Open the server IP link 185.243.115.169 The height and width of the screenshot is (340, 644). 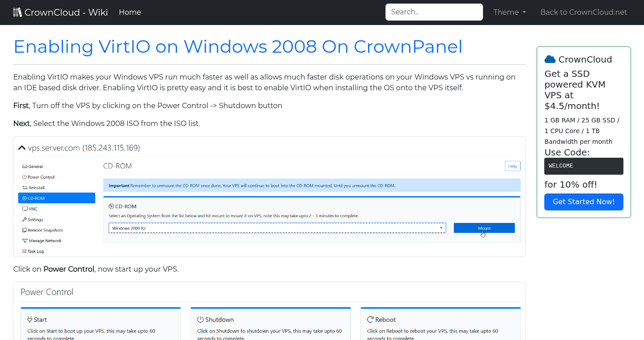pyautogui.click(x=111, y=148)
